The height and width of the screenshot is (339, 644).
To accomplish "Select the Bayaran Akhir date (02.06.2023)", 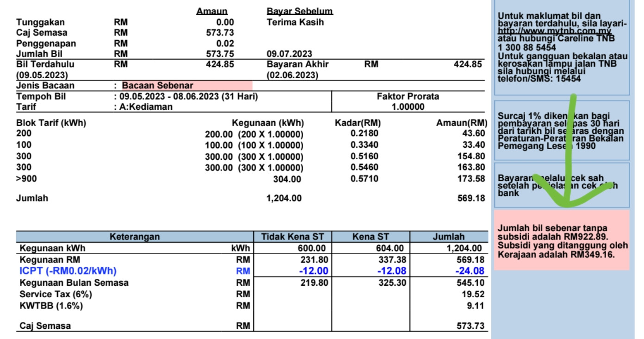I will point(292,75).
